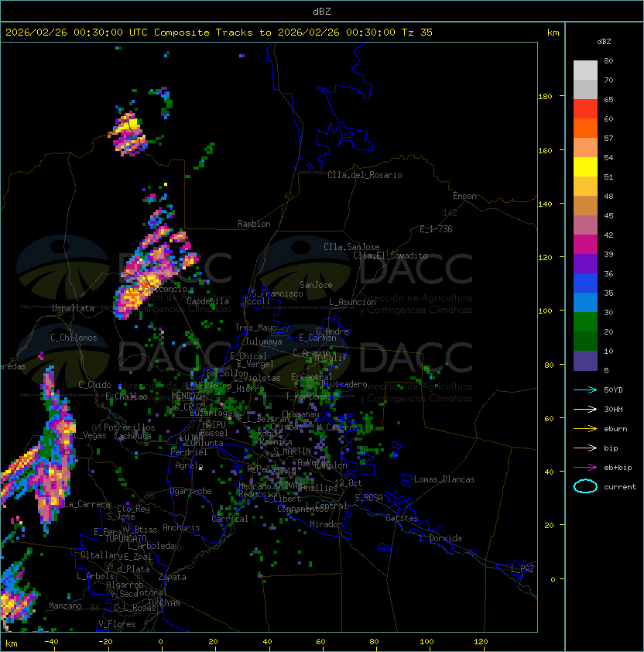The image size is (644, 652).
Task: Click the 'L_PAZ' map label
Action: (522, 569)
